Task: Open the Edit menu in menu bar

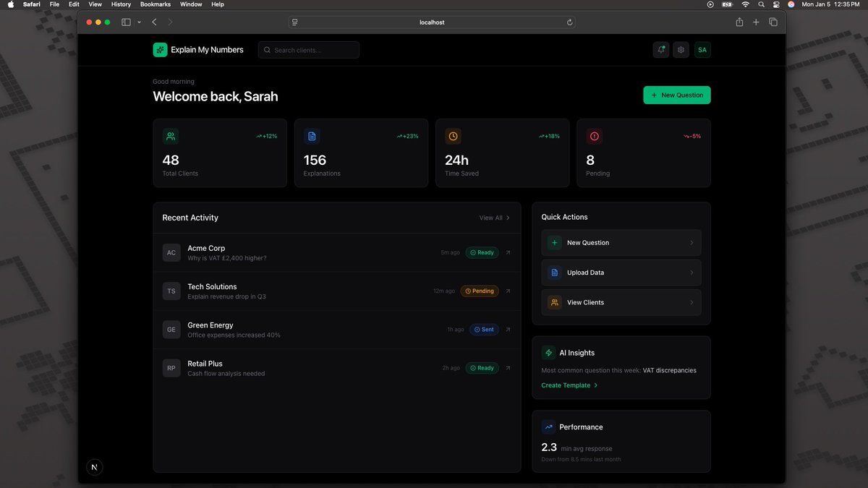Action: pyautogui.click(x=74, y=4)
